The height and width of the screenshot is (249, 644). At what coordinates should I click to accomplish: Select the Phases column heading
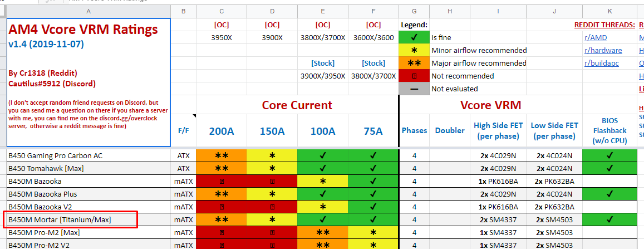[415, 131]
